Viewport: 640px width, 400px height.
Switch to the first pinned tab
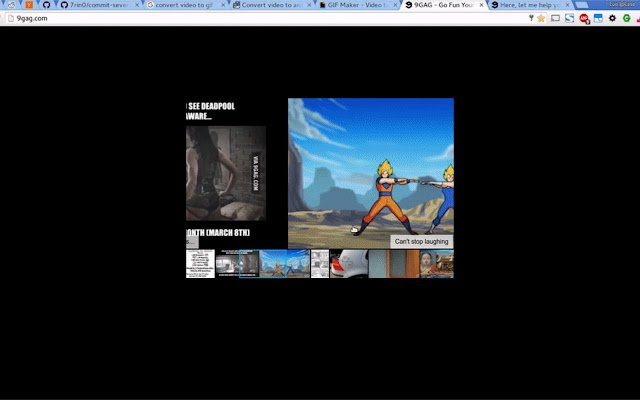pos(12,5)
